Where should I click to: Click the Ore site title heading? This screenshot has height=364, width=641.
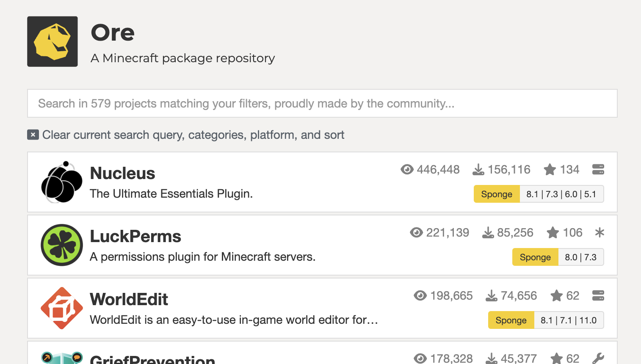113,33
